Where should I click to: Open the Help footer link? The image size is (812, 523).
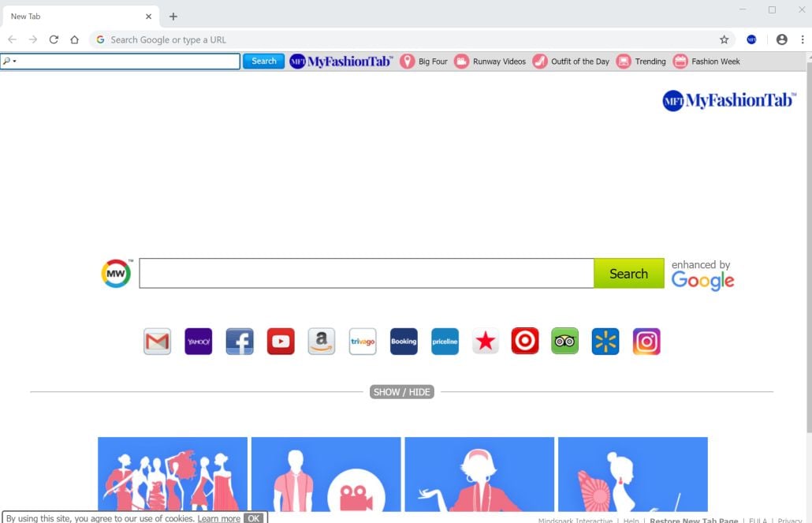coord(631,520)
